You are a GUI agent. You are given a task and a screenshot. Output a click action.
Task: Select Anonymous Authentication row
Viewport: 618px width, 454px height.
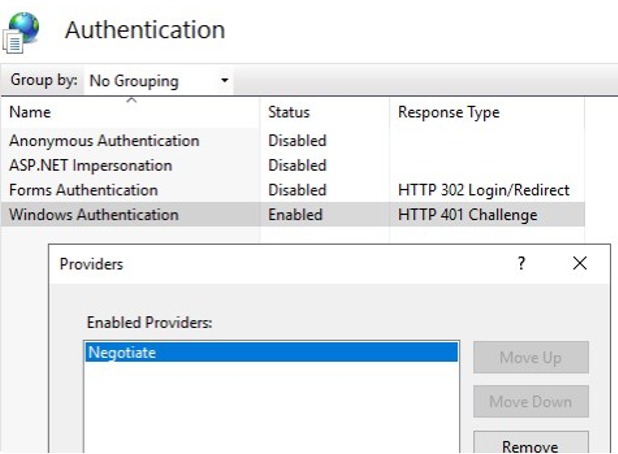(x=292, y=141)
